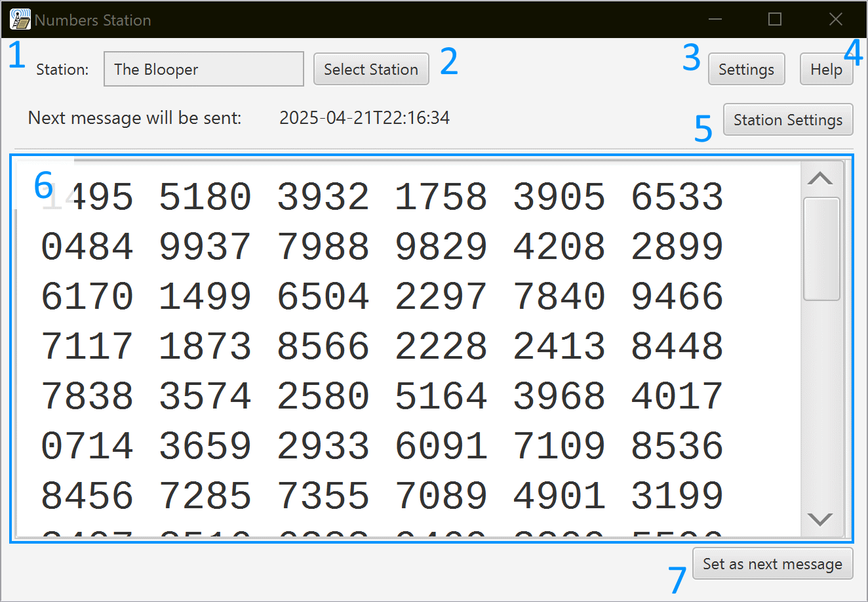868x602 pixels.
Task: Place cursor on number group 5180
Action: coord(205,197)
